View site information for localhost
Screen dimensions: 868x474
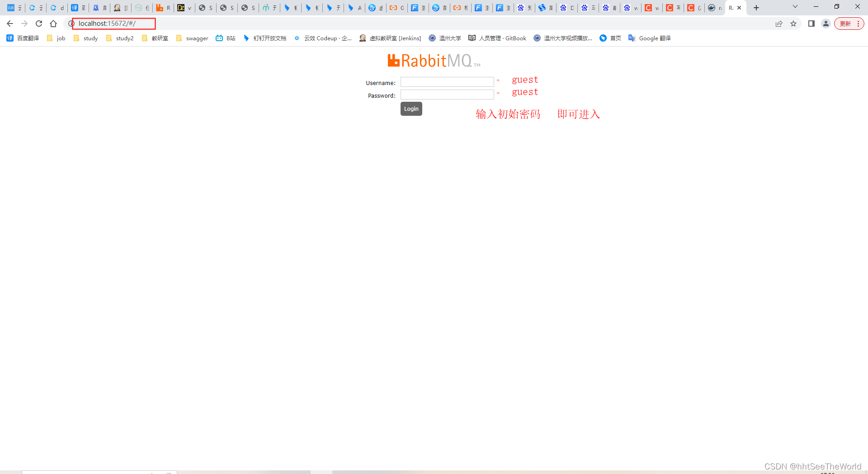pos(71,24)
